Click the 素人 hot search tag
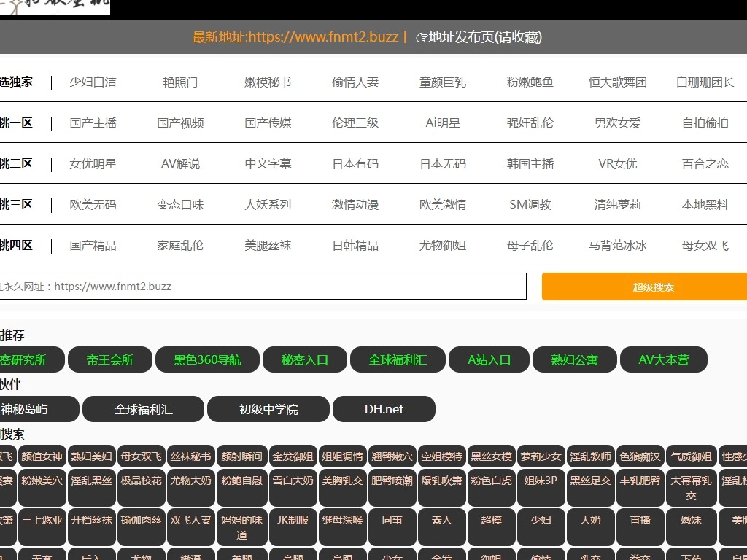 tap(441, 521)
